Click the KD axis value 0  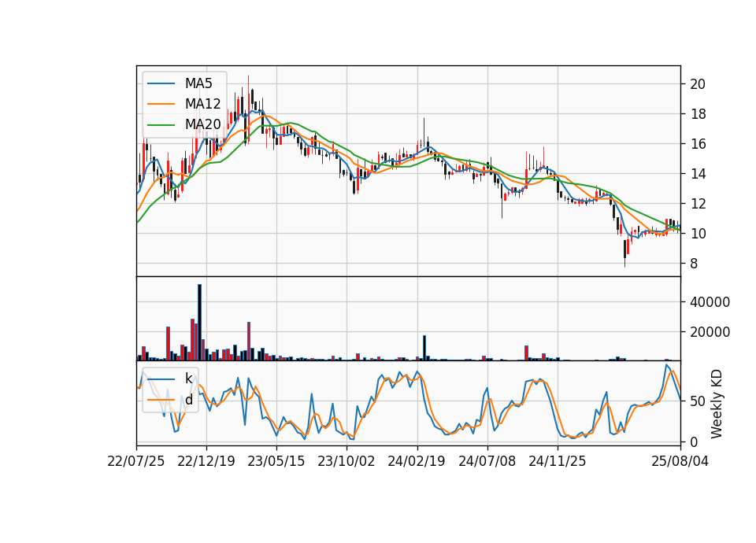pos(694,441)
